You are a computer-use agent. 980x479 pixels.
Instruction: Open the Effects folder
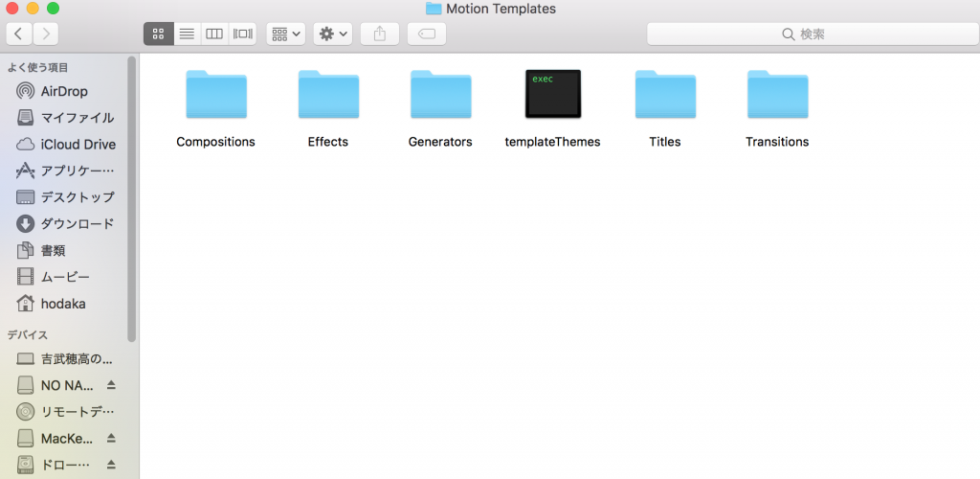[x=328, y=95]
